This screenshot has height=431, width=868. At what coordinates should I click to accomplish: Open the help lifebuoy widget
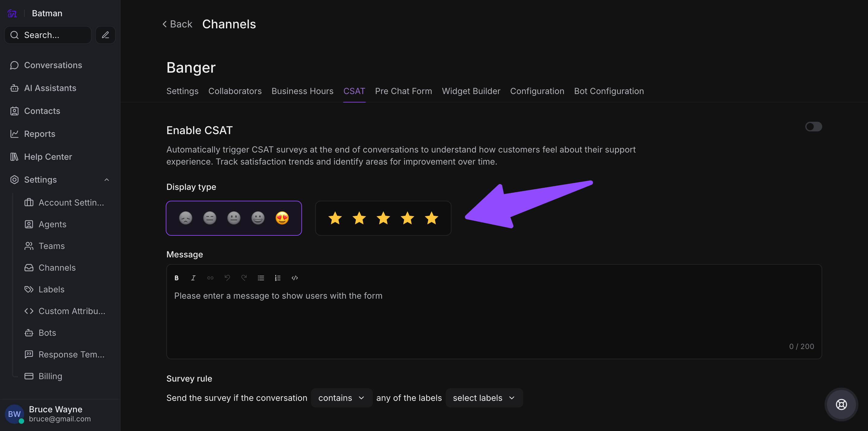841,404
